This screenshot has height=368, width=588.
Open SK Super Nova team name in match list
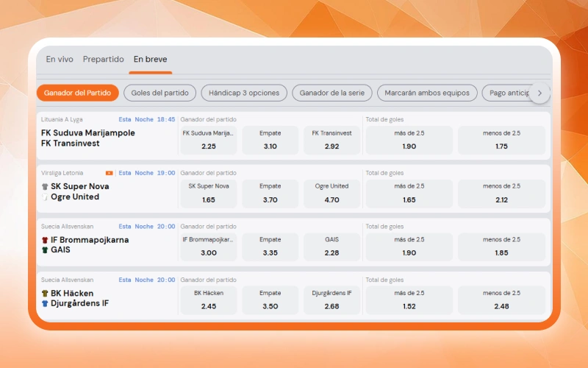tap(80, 187)
